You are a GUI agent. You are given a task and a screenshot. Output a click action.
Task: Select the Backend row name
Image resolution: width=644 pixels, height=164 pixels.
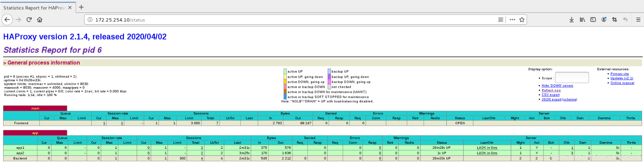point(20,159)
